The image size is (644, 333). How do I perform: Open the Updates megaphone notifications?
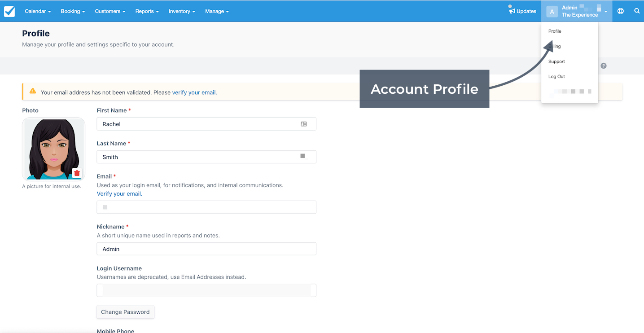point(522,11)
